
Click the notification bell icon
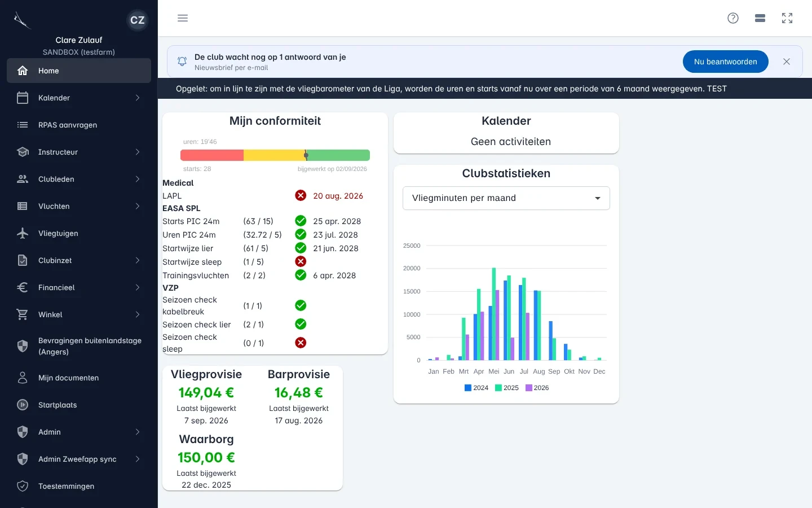pyautogui.click(x=182, y=62)
